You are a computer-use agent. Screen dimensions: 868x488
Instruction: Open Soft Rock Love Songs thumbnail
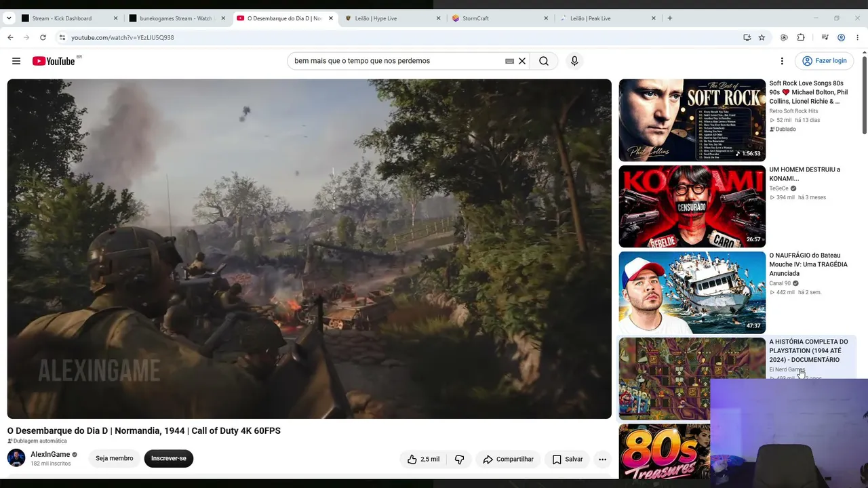pos(692,120)
